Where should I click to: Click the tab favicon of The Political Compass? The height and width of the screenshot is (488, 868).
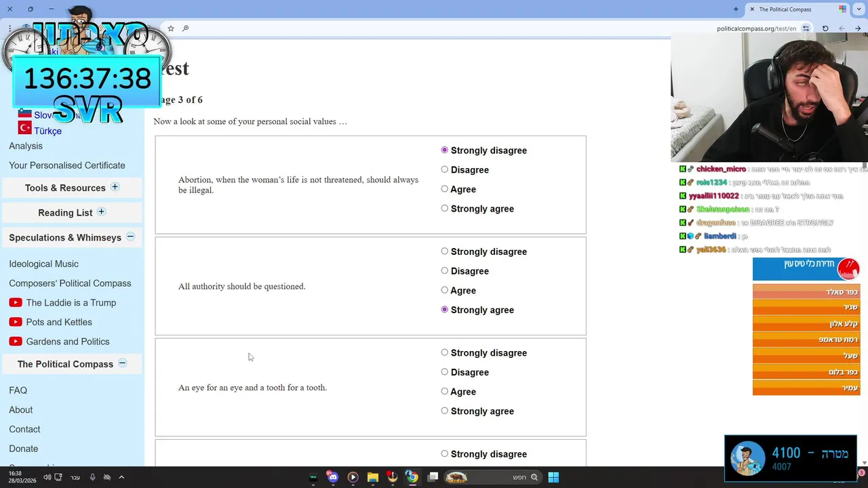pos(842,9)
